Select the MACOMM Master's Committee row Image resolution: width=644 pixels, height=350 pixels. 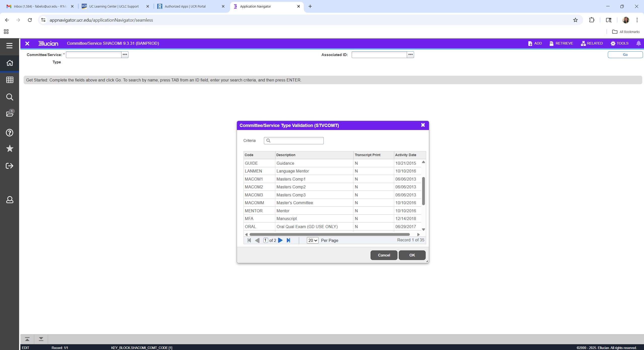point(295,203)
